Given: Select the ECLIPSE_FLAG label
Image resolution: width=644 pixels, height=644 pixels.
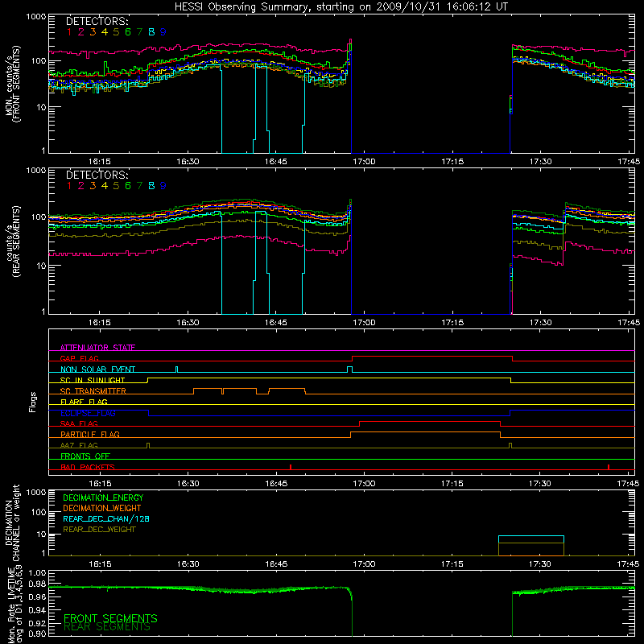Looking at the screenshot, I should (88, 413).
